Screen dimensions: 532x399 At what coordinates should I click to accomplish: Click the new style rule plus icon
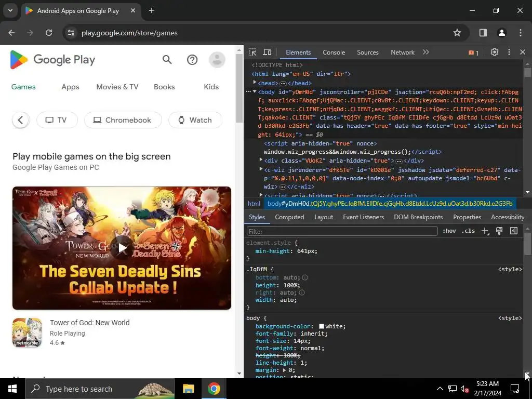485,231
